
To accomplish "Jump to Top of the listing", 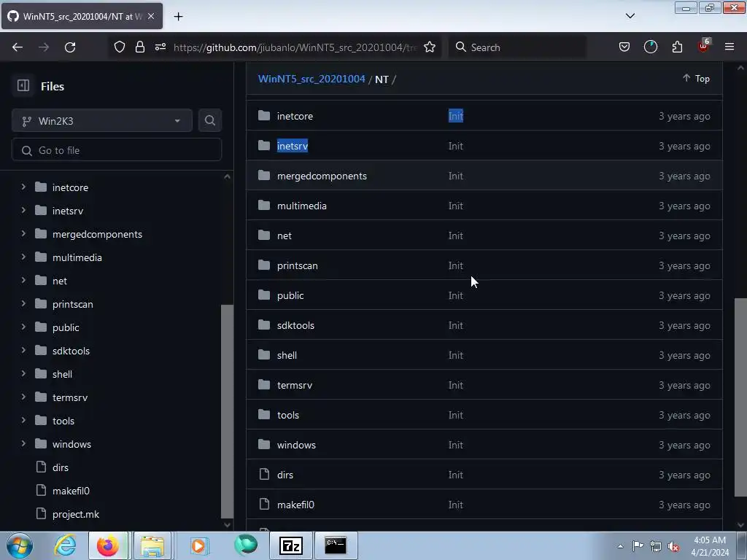I will coord(696,79).
